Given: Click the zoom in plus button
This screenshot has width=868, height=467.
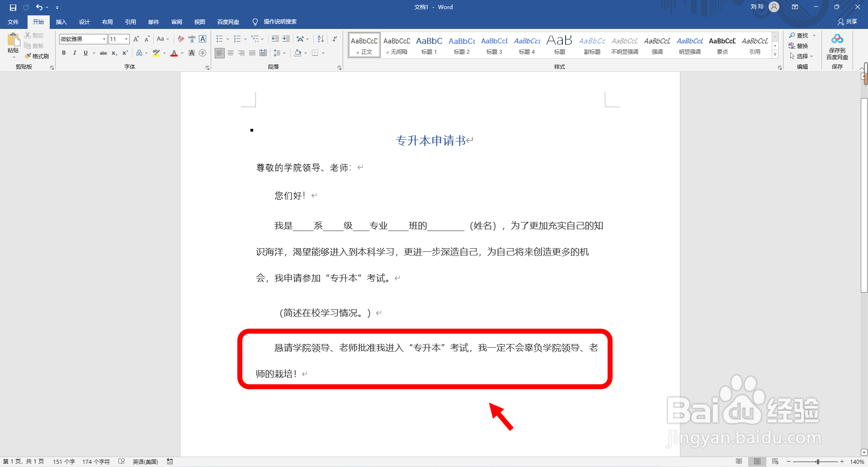Looking at the screenshot, I should (x=842, y=462).
